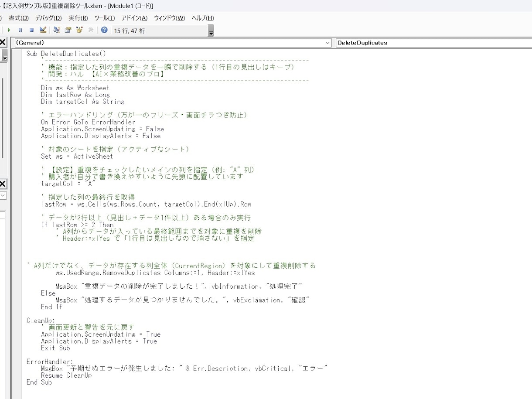
Task: Toggle Design Mode icon
Action: [x=43, y=30]
